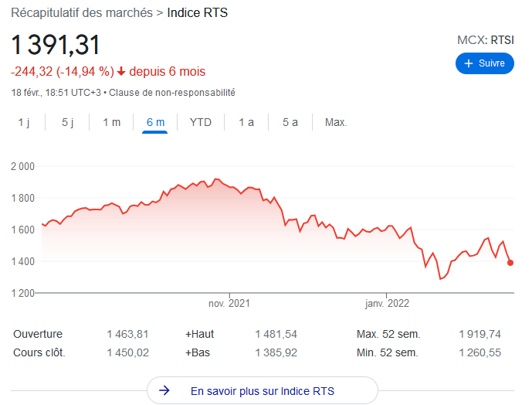Show the 5 a range chart

click(290, 122)
